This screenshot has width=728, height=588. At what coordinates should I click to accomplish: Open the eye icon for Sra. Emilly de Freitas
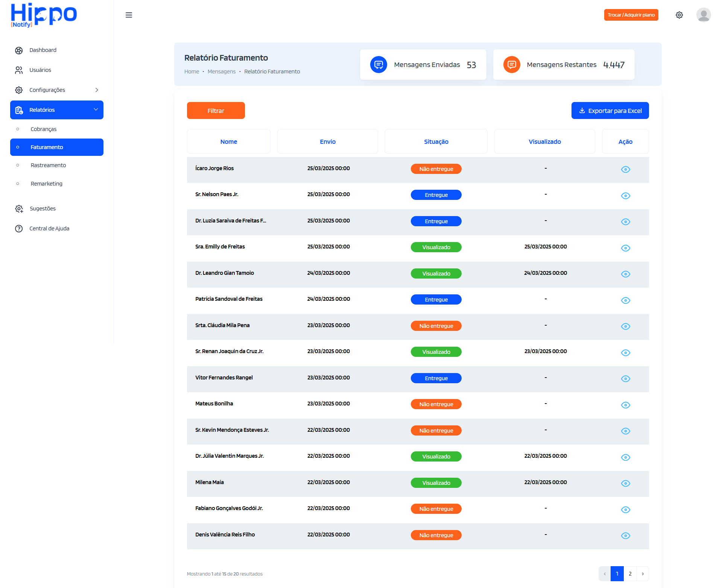(x=625, y=248)
